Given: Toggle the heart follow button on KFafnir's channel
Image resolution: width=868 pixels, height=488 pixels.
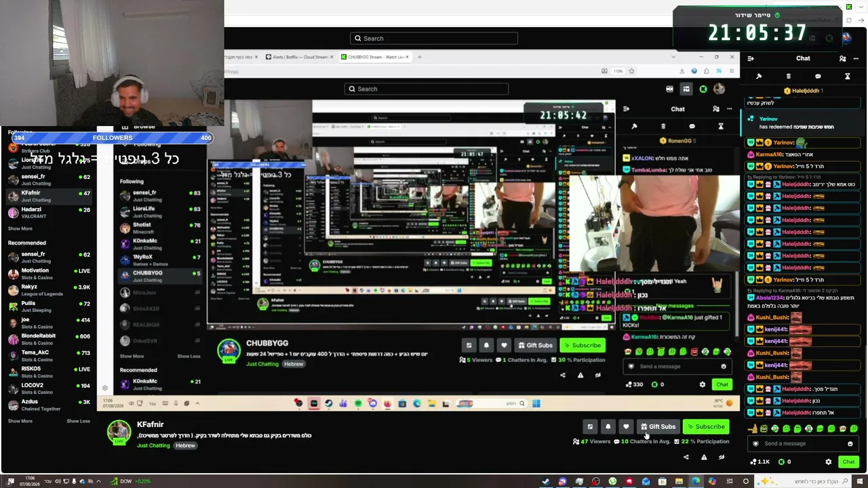Looking at the screenshot, I should click(625, 427).
